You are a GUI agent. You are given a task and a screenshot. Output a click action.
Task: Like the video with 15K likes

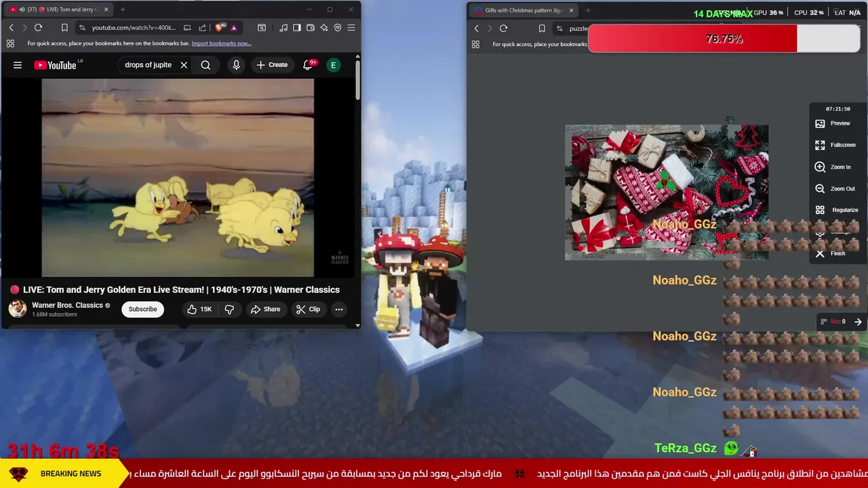pos(200,309)
